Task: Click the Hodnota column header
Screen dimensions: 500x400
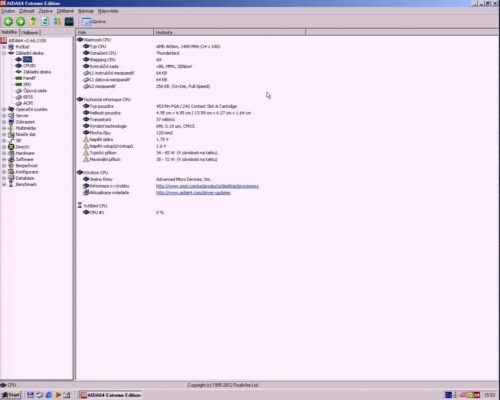Action: pyautogui.click(x=229, y=32)
